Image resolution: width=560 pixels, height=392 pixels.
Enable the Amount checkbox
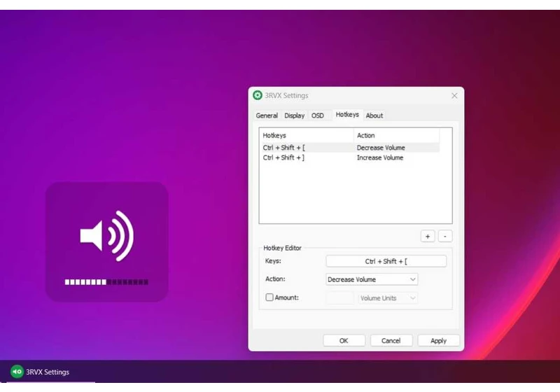coord(269,297)
